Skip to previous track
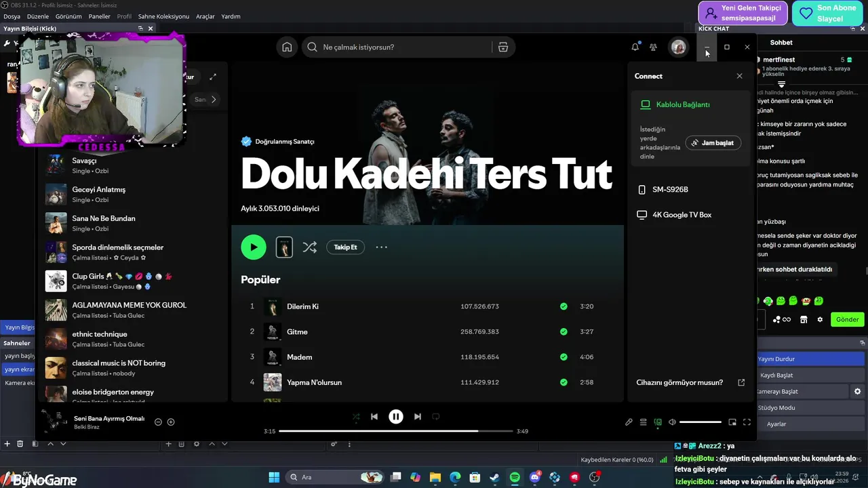868x488 pixels. coord(374,417)
